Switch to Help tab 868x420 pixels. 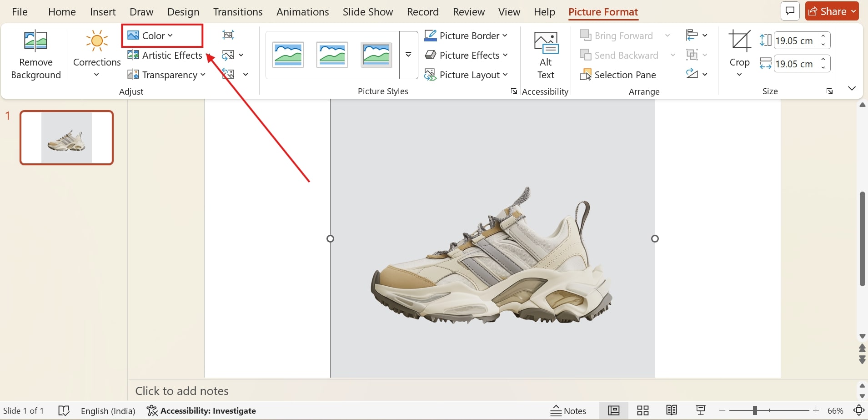pos(544,12)
